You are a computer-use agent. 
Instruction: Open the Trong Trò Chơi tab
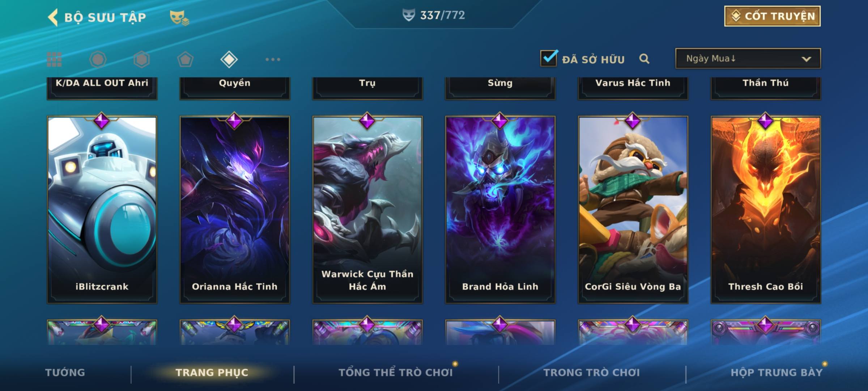point(591,373)
